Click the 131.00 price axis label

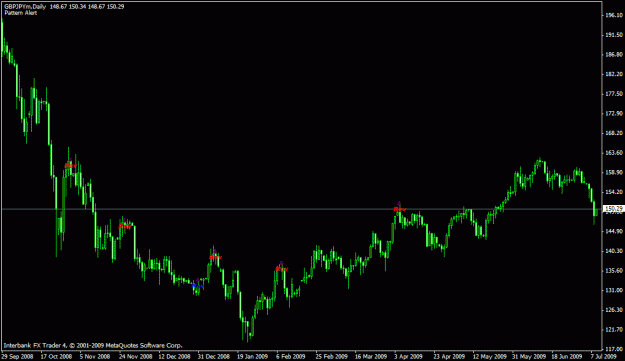pos(614,290)
